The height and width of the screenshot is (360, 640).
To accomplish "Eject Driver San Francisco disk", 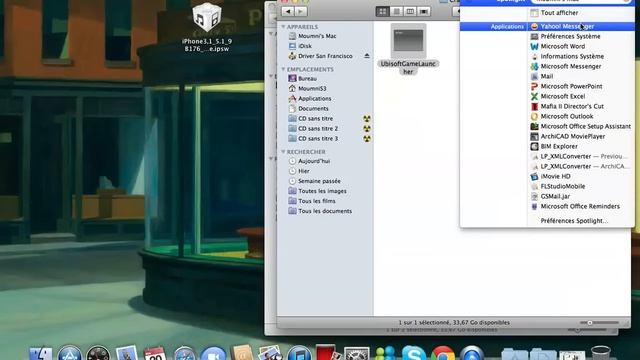I will click(x=367, y=56).
